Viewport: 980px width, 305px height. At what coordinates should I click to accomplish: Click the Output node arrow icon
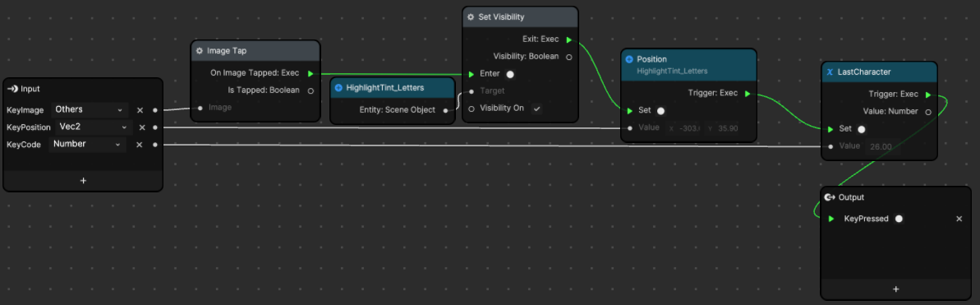coord(830,196)
